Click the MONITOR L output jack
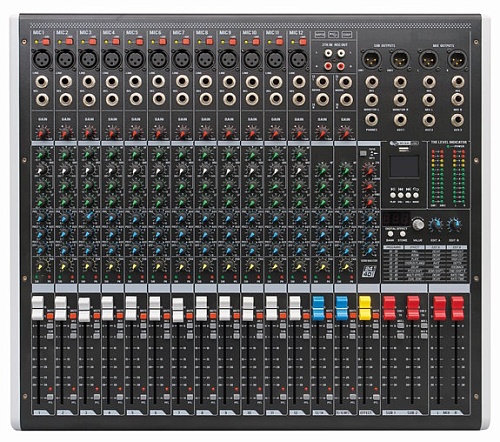Image resolution: width=500 pixels, height=442 pixels. click(371, 100)
